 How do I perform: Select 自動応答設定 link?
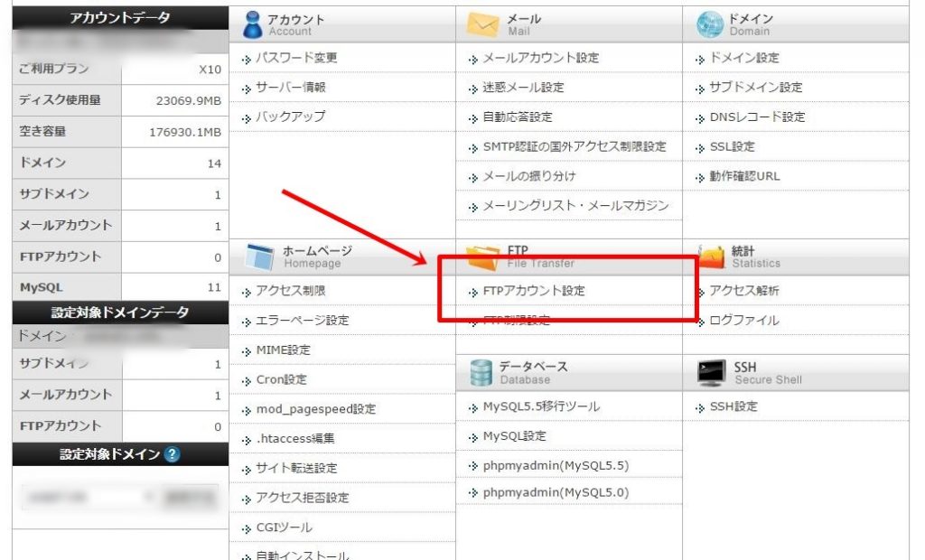click(518, 117)
